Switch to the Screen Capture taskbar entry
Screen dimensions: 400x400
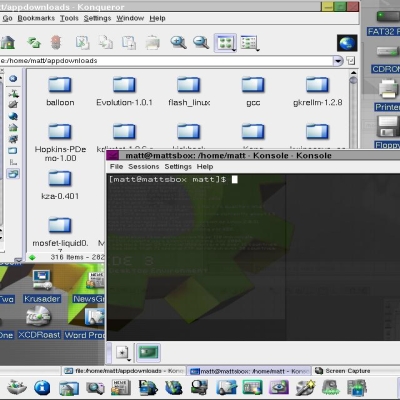tap(343, 371)
